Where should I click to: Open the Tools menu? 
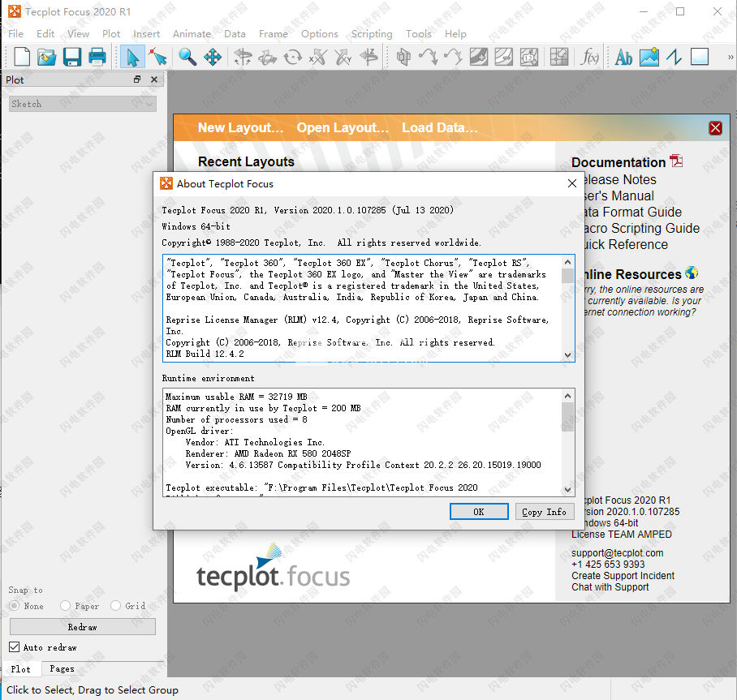tap(418, 34)
